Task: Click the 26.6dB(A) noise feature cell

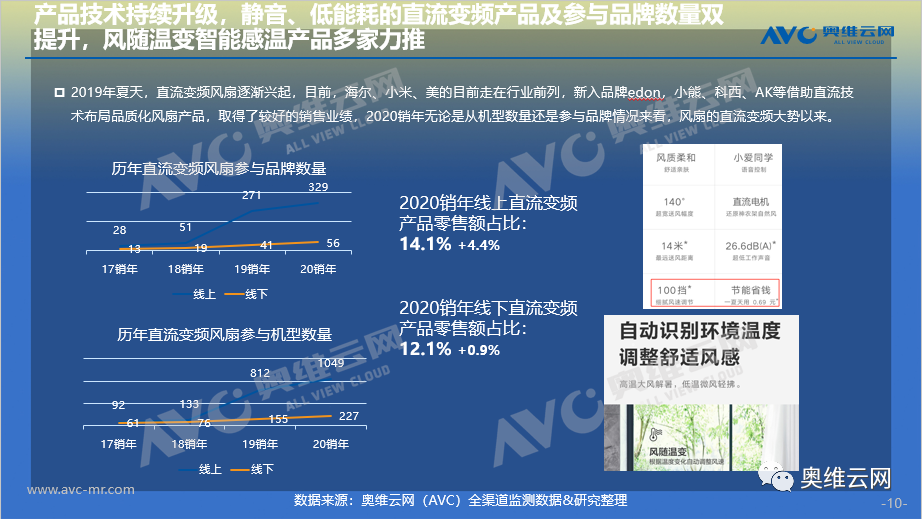Action: [751, 251]
